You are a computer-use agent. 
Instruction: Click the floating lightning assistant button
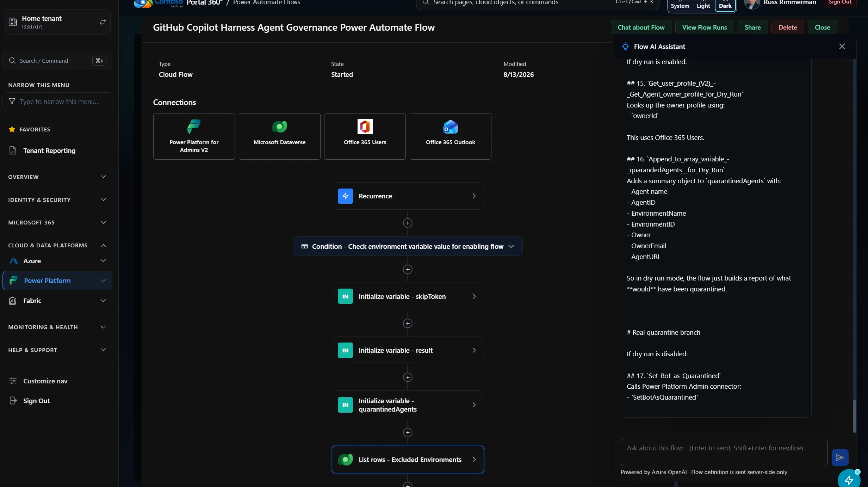(849, 480)
